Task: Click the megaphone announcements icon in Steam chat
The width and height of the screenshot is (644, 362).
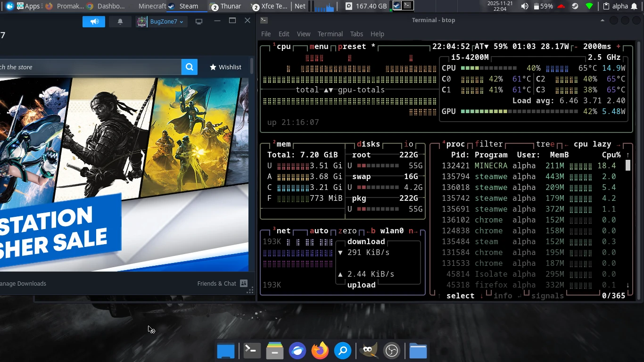Action: click(93, 21)
